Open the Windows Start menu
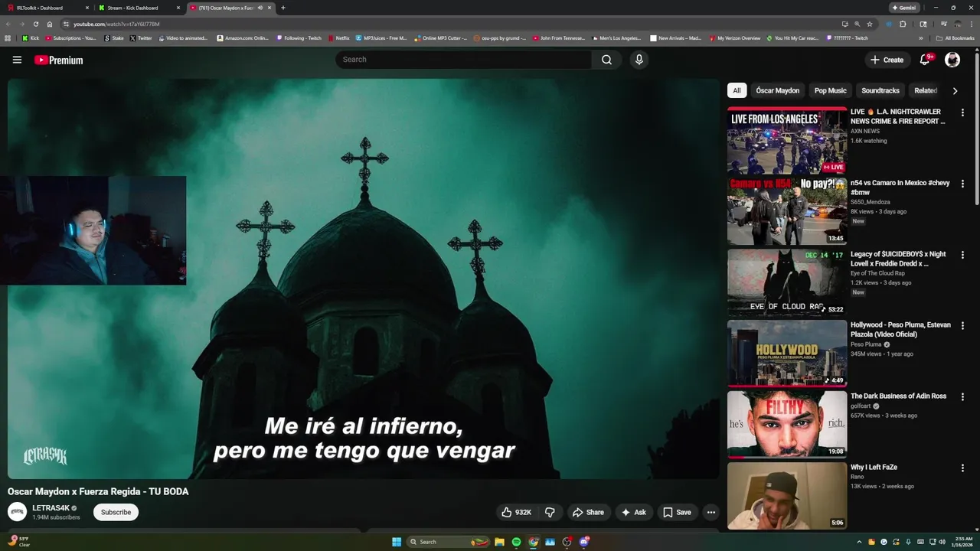Image resolution: width=980 pixels, height=551 pixels. (x=397, y=542)
